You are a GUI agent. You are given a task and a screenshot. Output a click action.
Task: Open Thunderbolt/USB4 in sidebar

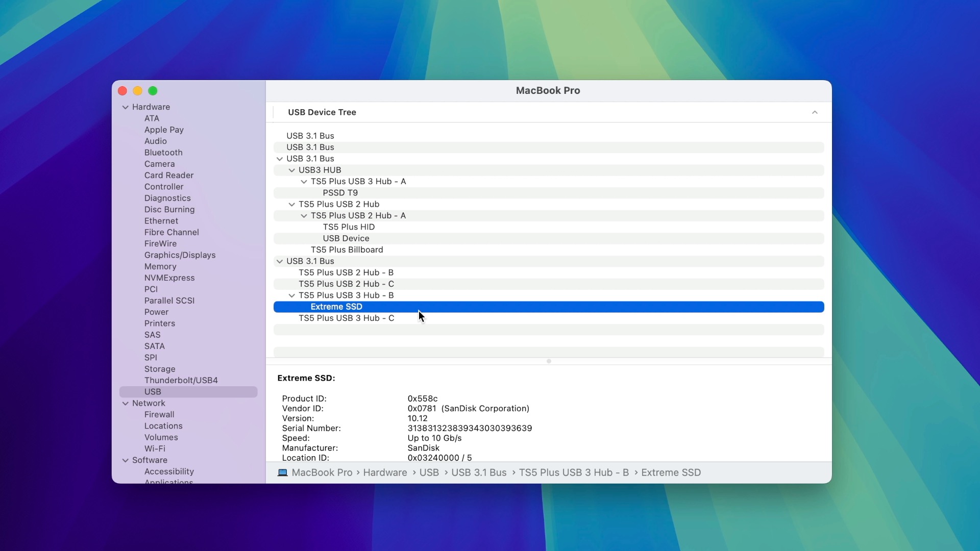point(181,381)
